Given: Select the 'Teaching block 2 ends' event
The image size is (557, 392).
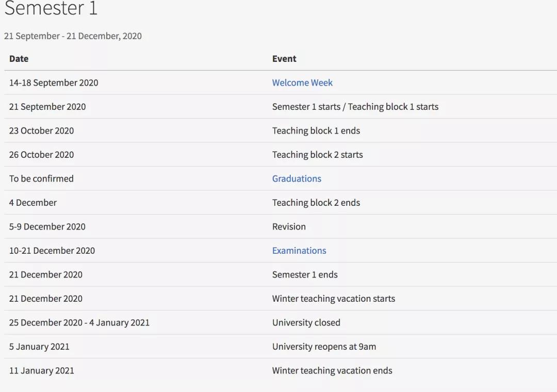Looking at the screenshot, I should pyautogui.click(x=316, y=203).
